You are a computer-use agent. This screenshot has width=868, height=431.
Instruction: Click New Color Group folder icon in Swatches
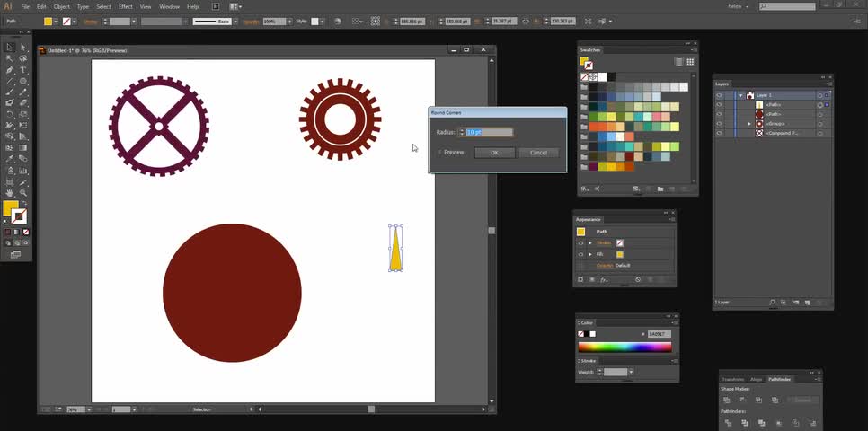coord(660,189)
